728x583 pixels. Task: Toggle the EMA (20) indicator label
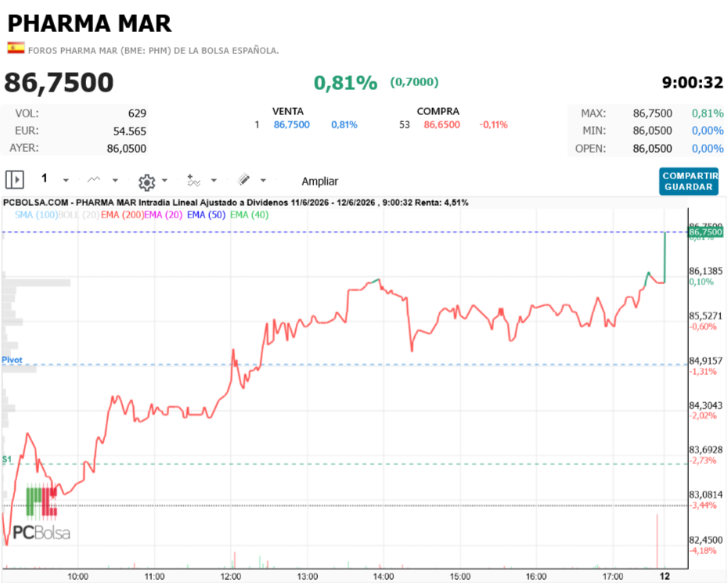163,215
